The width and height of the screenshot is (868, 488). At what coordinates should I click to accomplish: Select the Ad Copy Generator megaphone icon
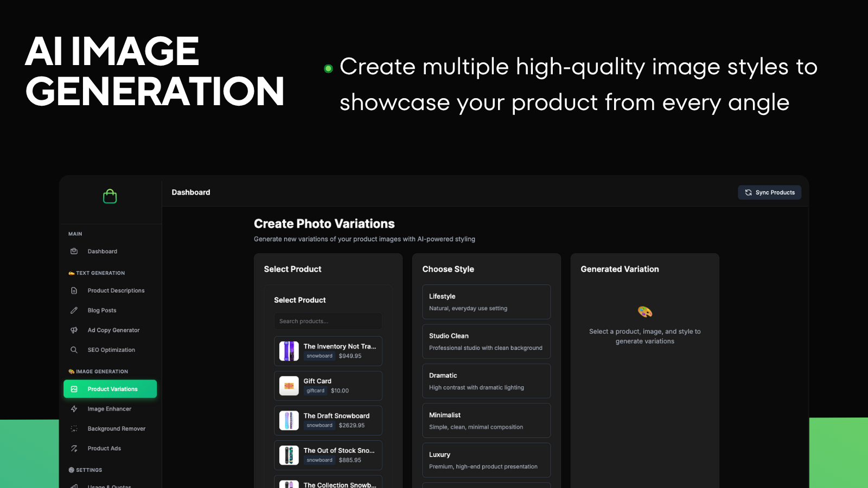(x=74, y=330)
